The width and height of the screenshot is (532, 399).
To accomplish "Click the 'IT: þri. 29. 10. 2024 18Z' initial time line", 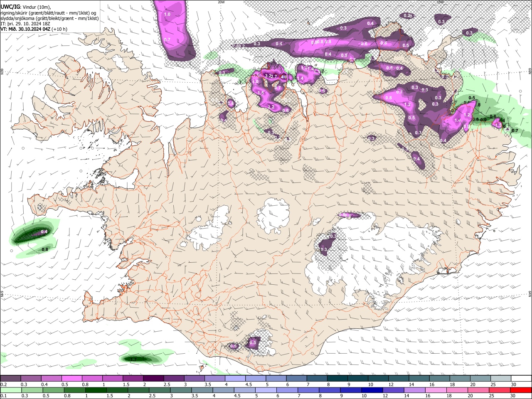I will coord(25,24).
